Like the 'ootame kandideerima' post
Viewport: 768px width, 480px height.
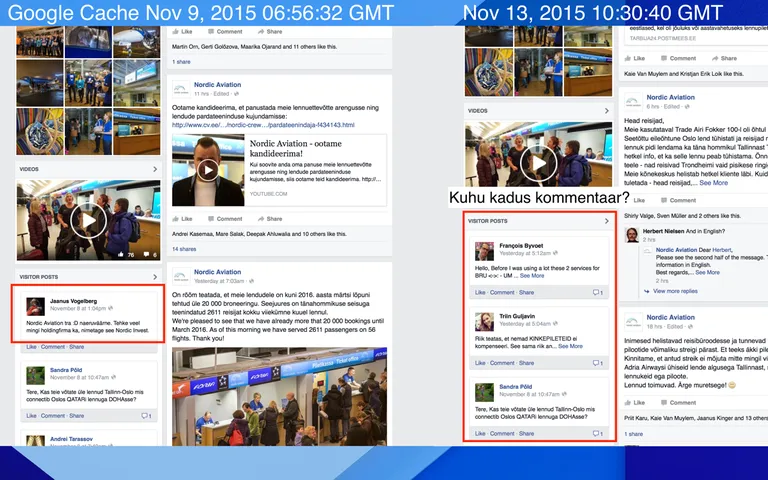[x=183, y=219]
